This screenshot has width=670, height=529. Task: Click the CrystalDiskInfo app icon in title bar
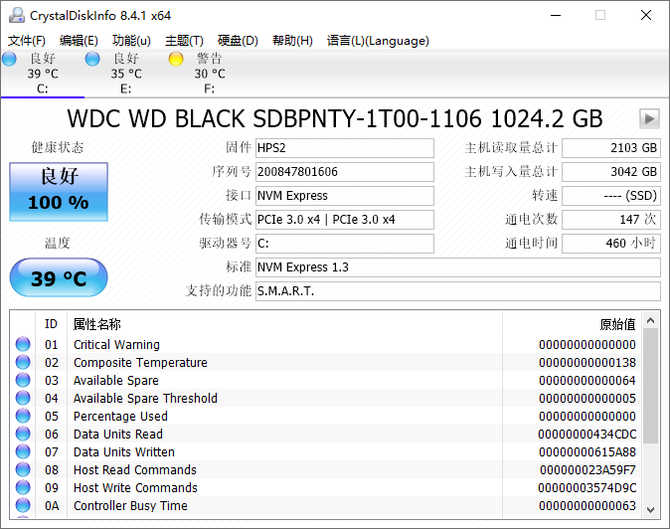[14, 15]
